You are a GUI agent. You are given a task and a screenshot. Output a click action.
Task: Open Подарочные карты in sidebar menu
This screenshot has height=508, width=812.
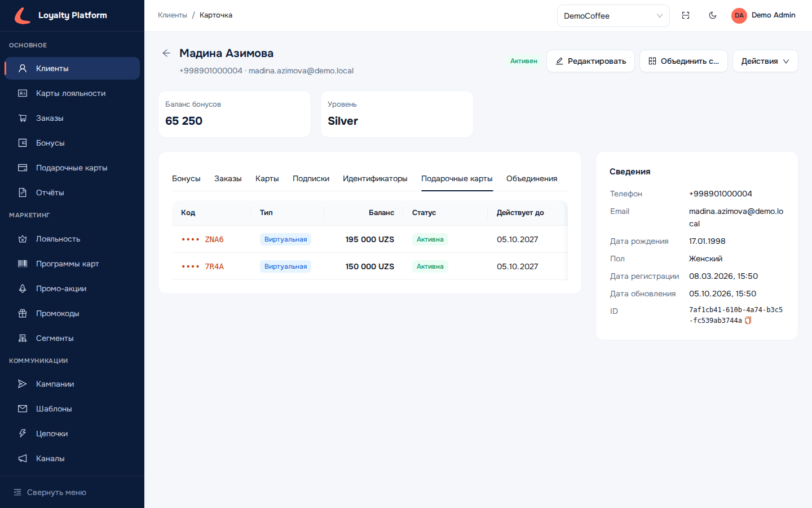click(72, 168)
